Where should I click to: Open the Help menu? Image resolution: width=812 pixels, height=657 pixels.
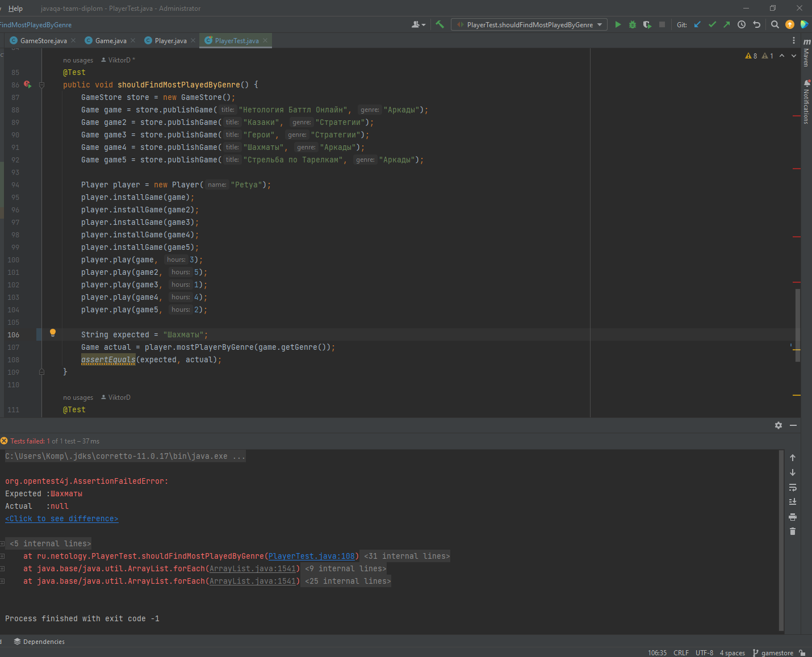[x=15, y=9]
